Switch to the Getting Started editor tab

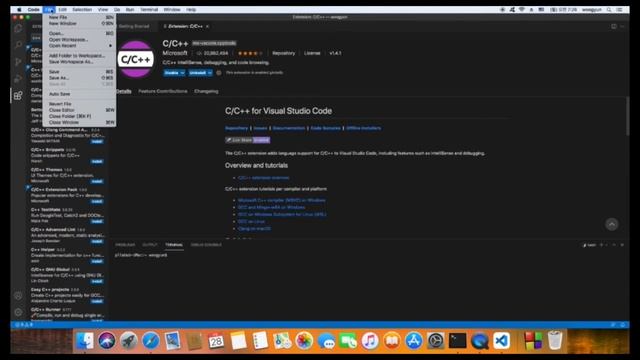click(x=134, y=26)
